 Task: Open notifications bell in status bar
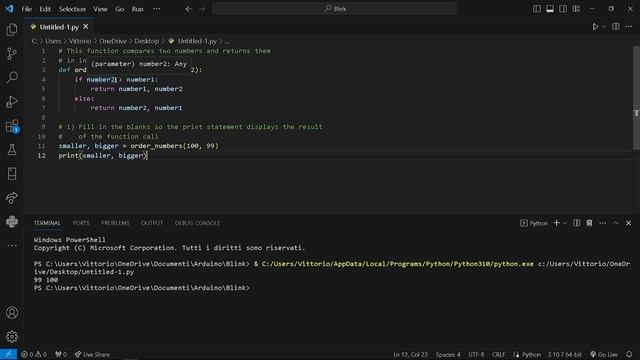[x=629, y=354]
